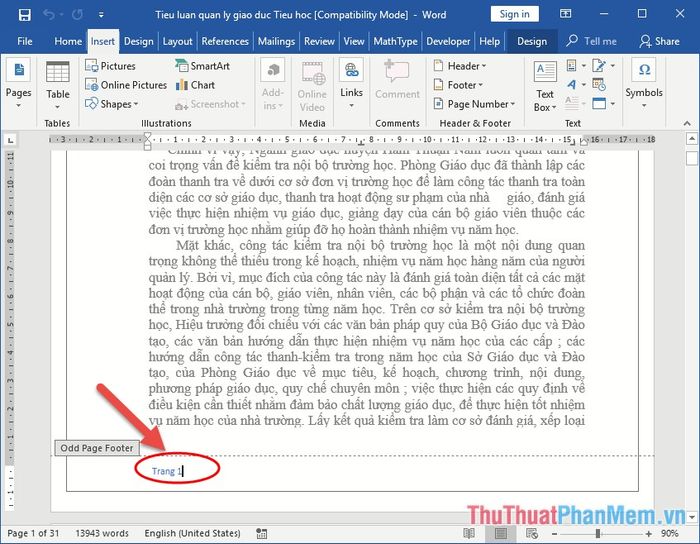The image size is (700, 544).
Task: Change language English (United States)
Action: point(192,533)
